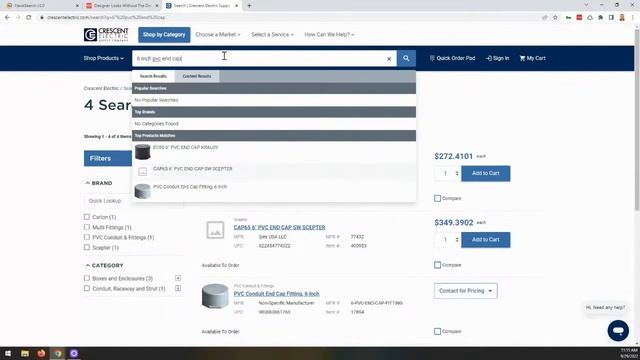The image size is (640, 360).
Task: Open Firefox from the taskbar
Action: point(41,353)
